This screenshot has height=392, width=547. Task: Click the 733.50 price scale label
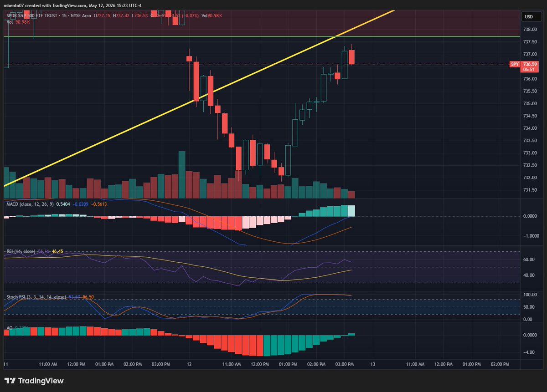[530, 140]
